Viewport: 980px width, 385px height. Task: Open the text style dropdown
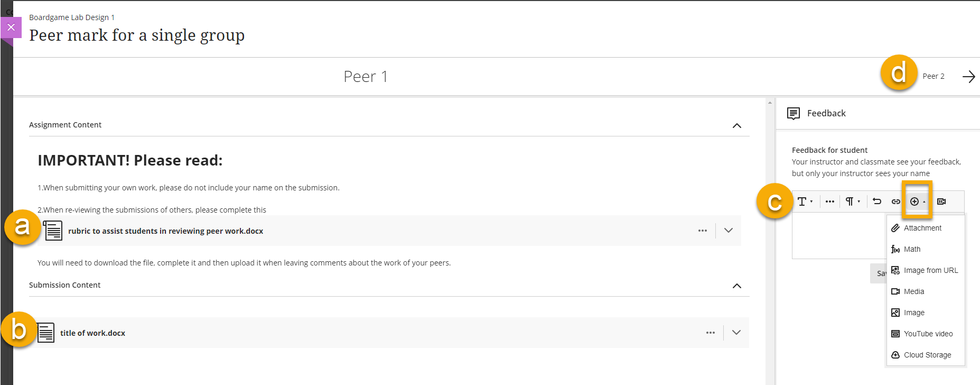[x=805, y=201]
